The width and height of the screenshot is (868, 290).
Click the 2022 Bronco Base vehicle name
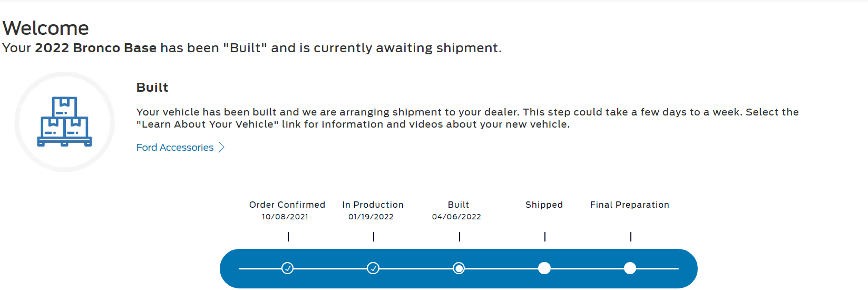coord(95,48)
